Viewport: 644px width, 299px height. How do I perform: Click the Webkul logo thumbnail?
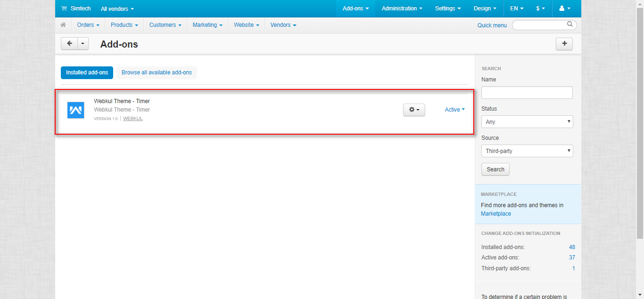click(75, 110)
